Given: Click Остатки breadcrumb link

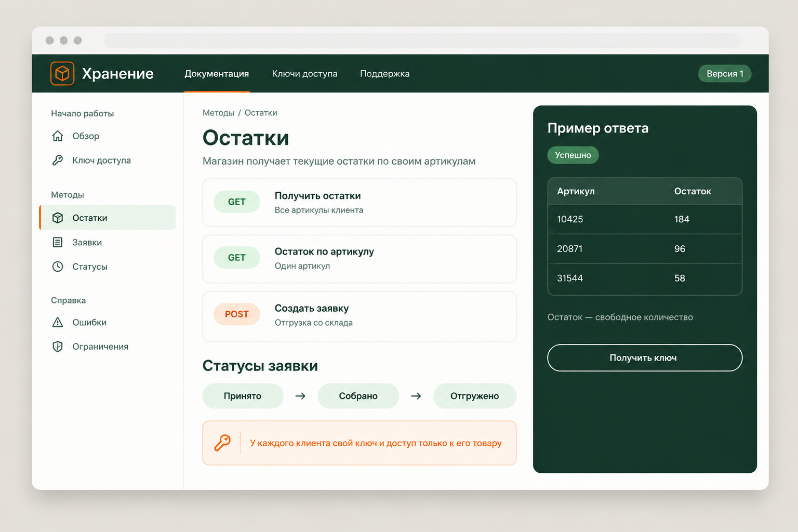Looking at the screenshot, I should (261, 113).
